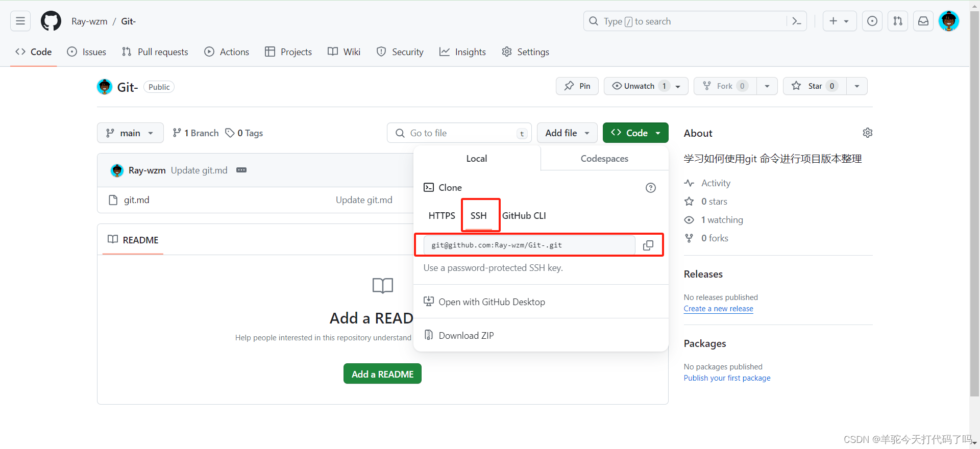Click the git.md file icon
The image size is (980, 449).
click(113, 200)
